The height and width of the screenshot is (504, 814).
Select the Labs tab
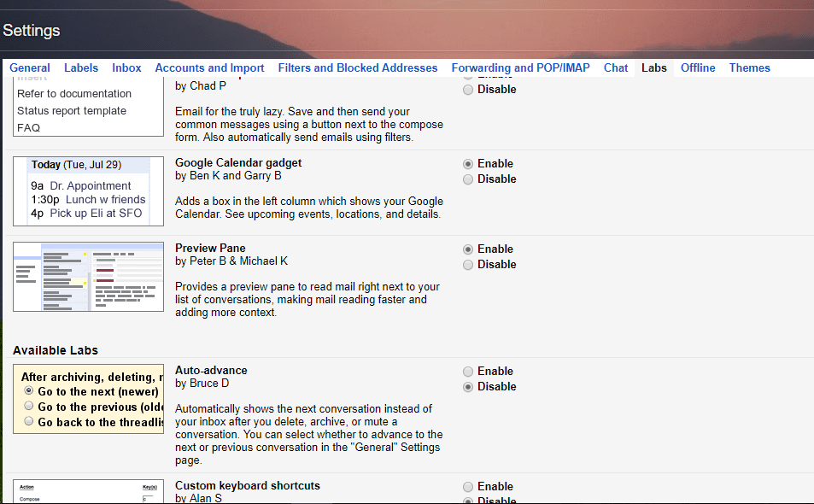tap(654, 68)
